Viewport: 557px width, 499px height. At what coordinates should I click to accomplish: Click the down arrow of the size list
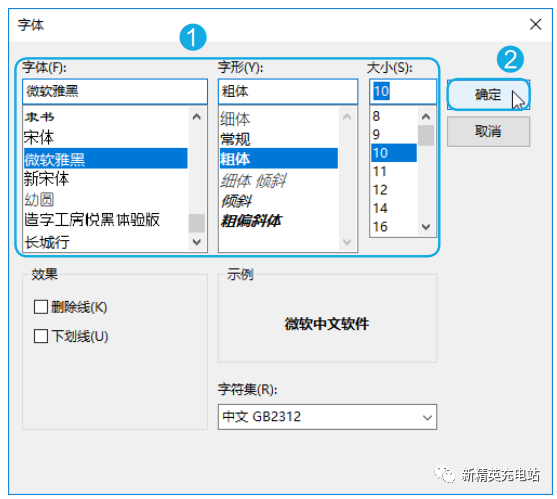[x=426, y=227]
